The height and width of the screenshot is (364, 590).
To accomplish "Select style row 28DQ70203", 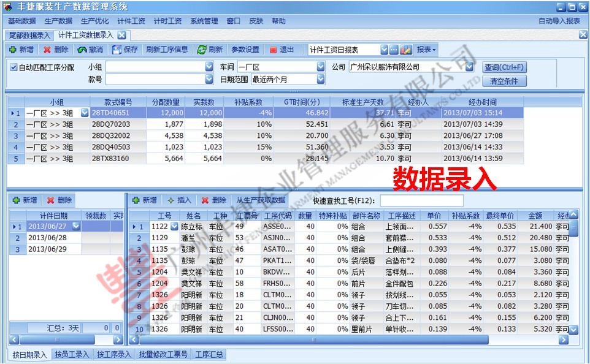I will (266, 124).
